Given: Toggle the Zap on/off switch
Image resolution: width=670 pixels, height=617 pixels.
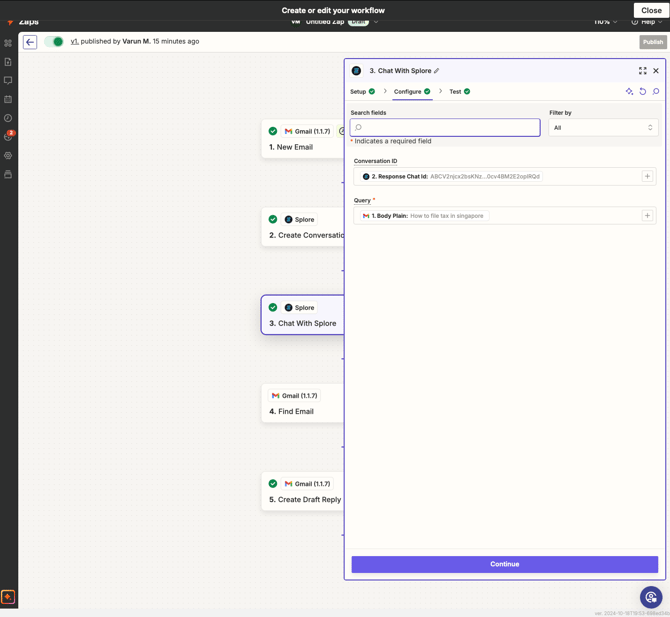Looking at the screenshot, I should 54,41.
